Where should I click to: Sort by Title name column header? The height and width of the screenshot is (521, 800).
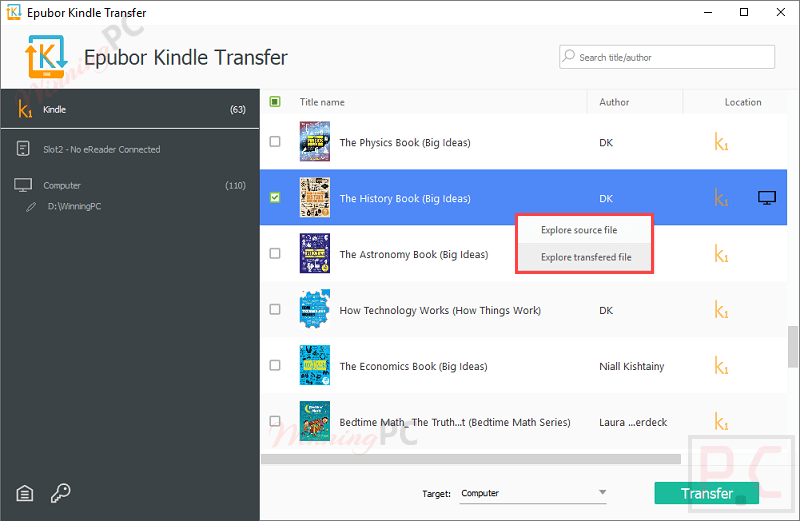coord(322,102)
